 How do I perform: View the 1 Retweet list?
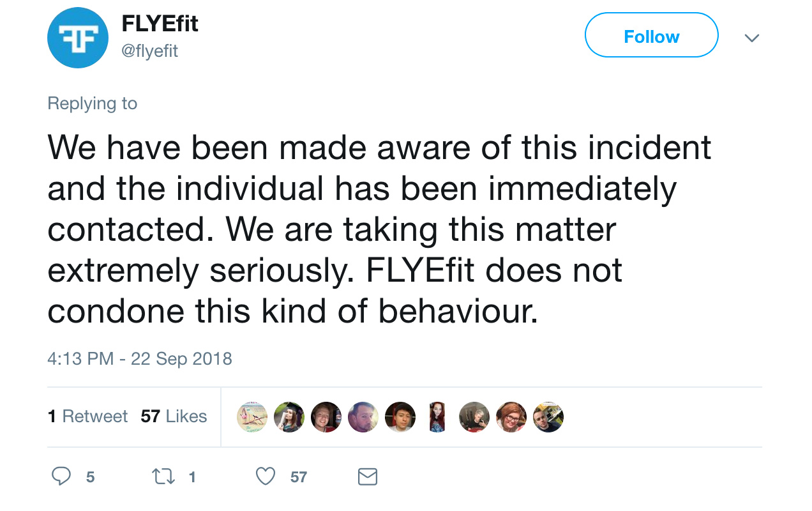[87, 416]
